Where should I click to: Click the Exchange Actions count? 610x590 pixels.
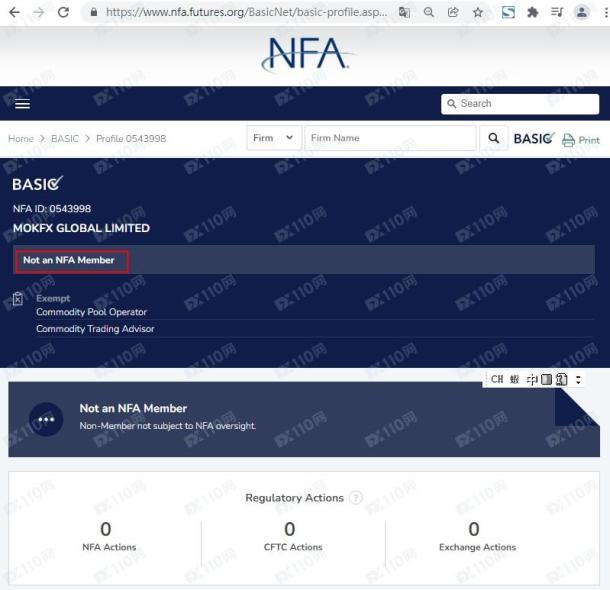(474, 529)
